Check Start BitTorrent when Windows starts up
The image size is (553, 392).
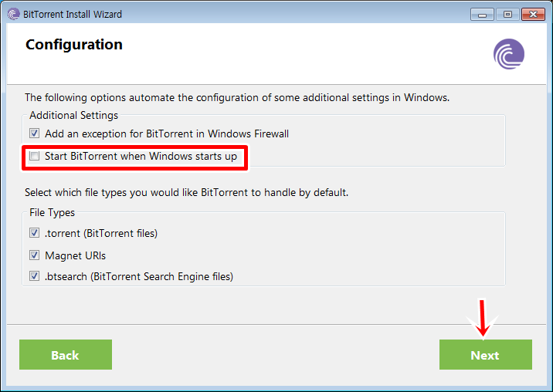tap(34, 156)
